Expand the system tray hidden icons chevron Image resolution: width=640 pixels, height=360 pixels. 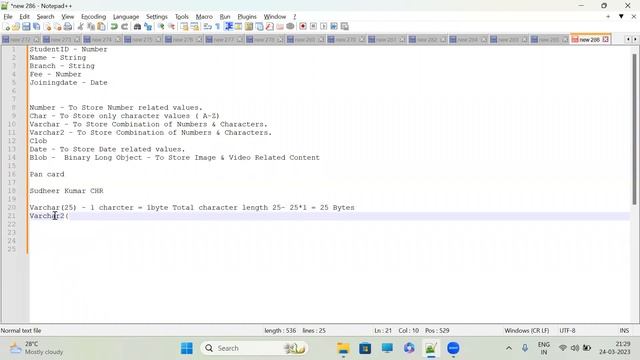coord(509,348)
